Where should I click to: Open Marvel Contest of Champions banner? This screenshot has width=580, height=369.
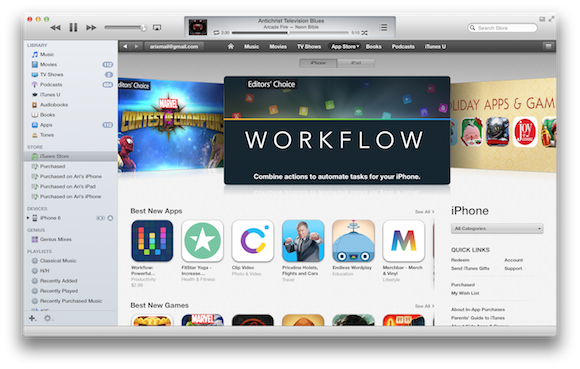tap(171, 126)
